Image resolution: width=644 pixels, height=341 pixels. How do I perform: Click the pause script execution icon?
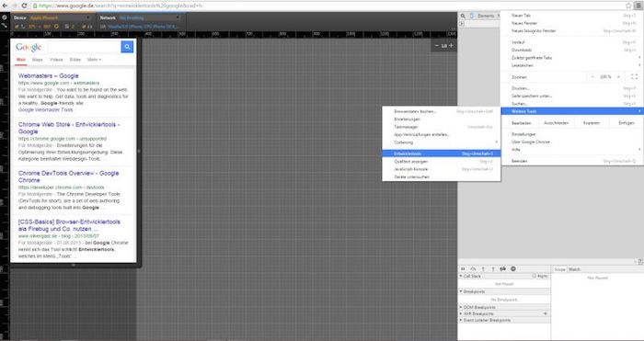point(464,269)
